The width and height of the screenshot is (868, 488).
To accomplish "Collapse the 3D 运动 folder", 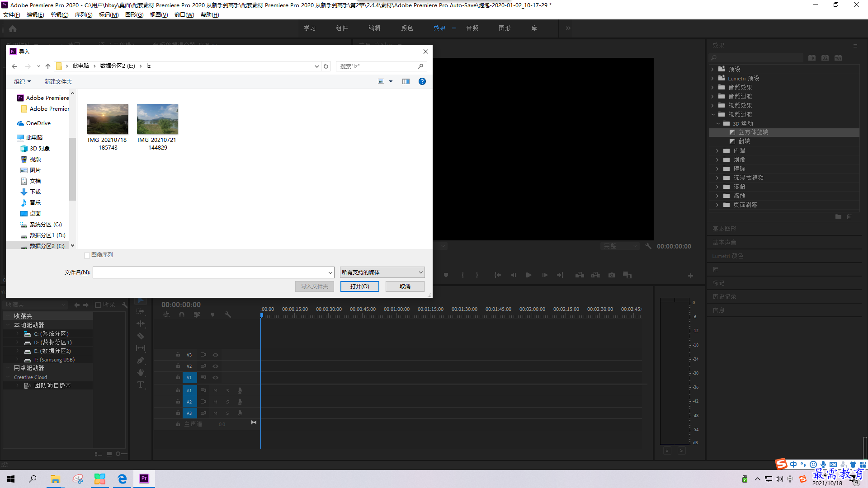I will (718, 123).
